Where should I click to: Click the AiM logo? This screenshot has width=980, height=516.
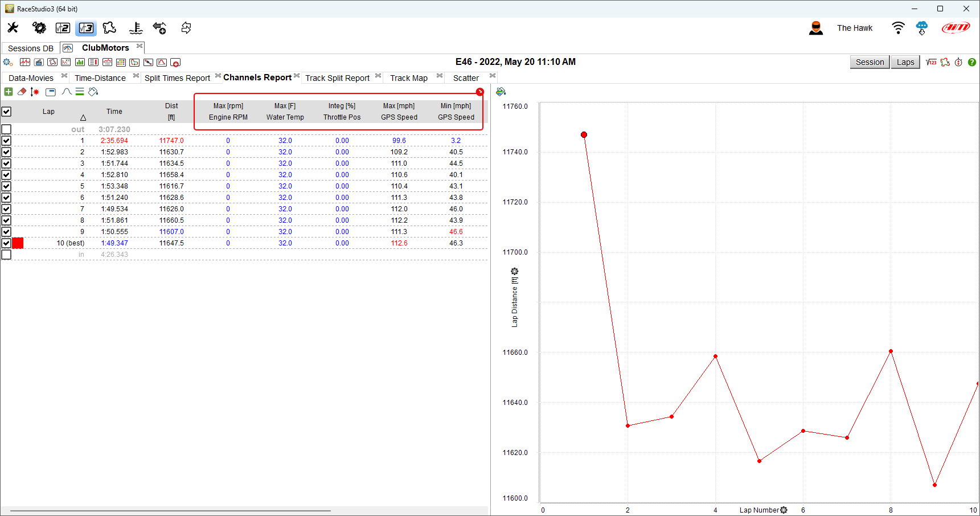click(x=956, y=28)
